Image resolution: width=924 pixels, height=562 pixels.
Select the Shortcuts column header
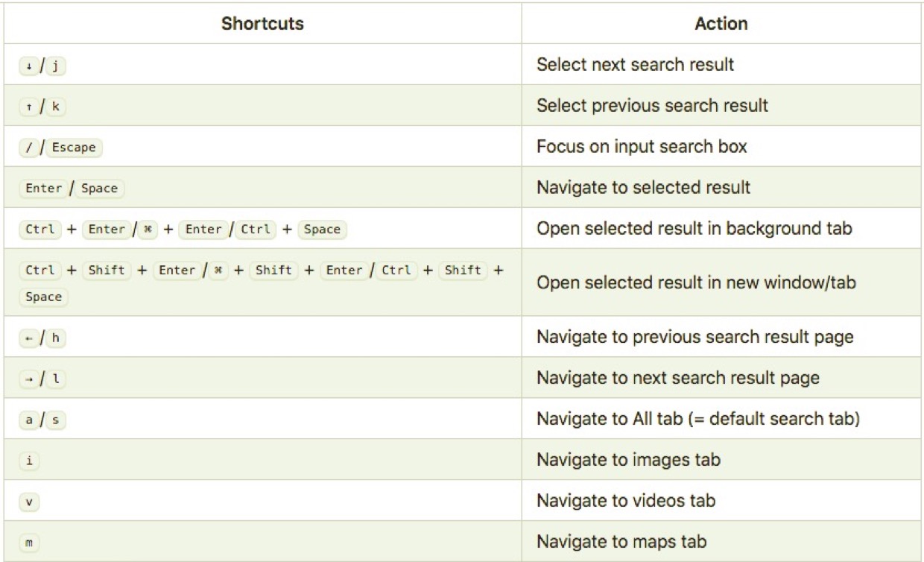pos(262,24)
